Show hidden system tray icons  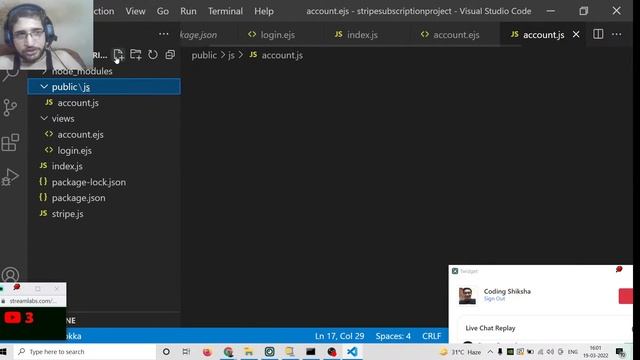(490, 352)
